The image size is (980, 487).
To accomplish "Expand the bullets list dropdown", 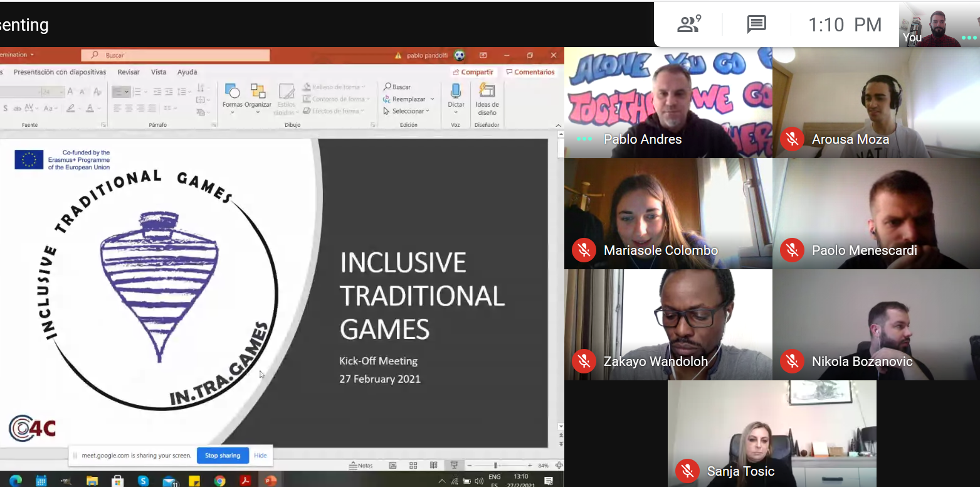I will pyautogui.click(x=127, y=92).
